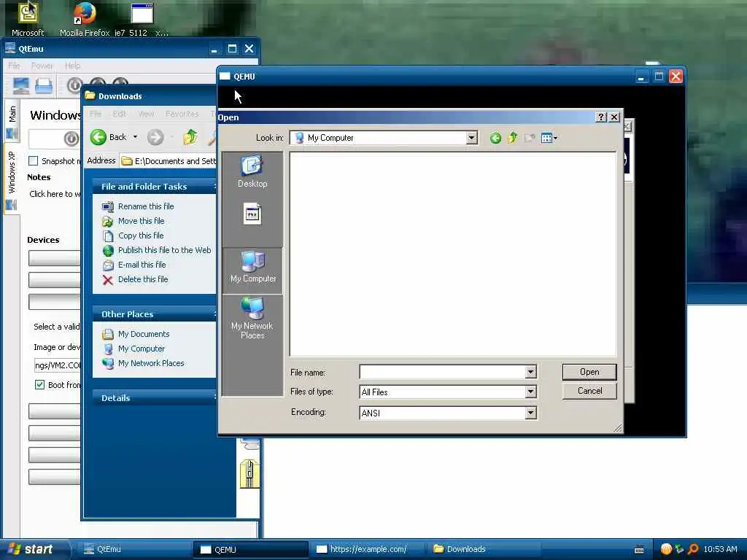Click orange globe icon in system tray
The image size is (747, 560).
667,549
